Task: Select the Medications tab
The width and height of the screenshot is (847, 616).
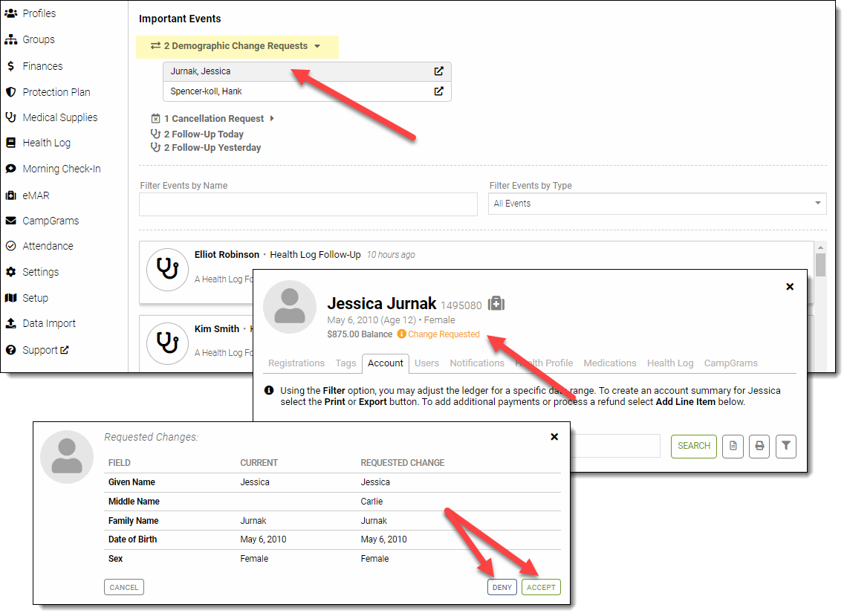Action: coord(609,363)
